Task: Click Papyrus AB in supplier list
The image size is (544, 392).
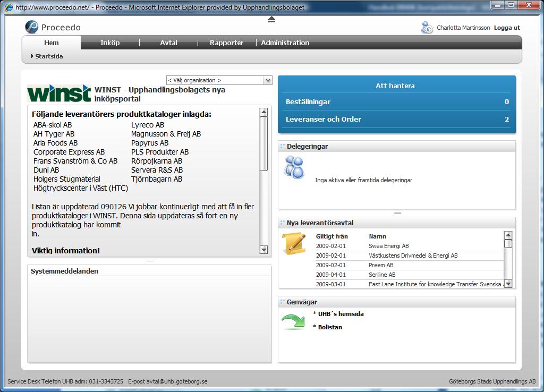Action: (150, 143)
